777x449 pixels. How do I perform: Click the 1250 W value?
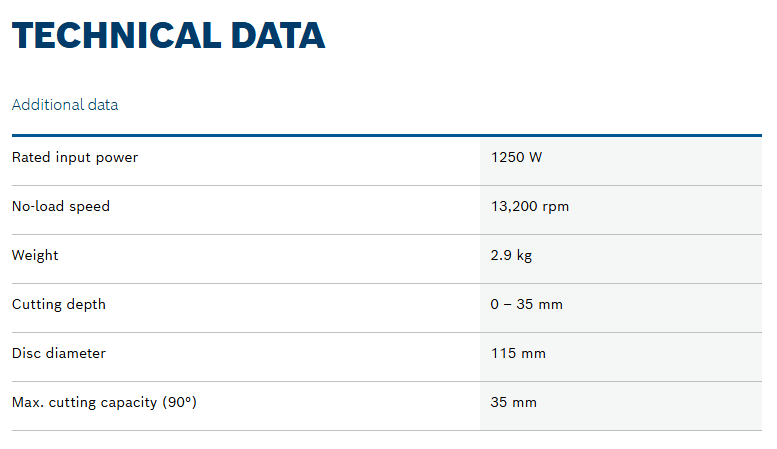click(516, 157)
